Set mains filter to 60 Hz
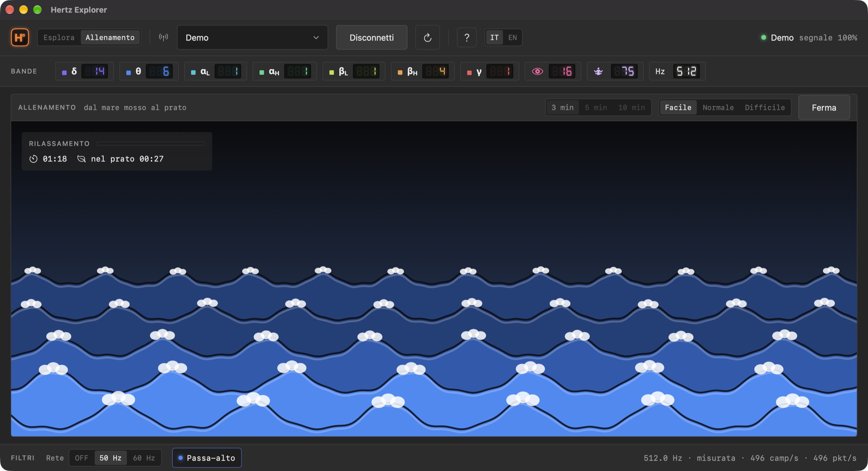868x471 pixels. tap(144, 458)
